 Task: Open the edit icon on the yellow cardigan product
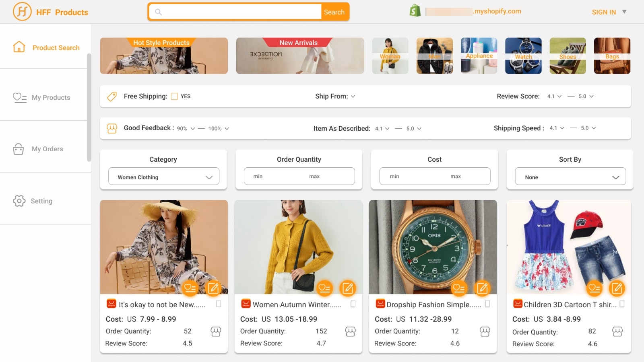pos(348,288)
